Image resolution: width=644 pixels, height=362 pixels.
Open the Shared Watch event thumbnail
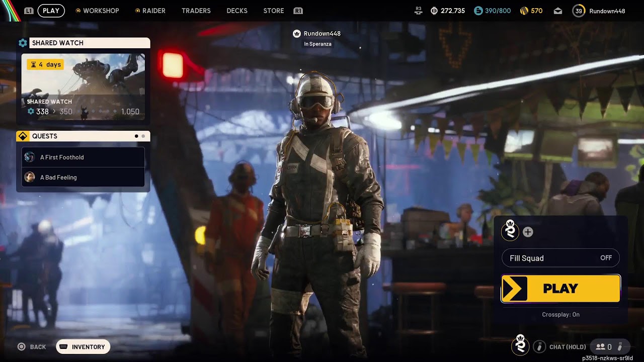(x=83, y=86)
